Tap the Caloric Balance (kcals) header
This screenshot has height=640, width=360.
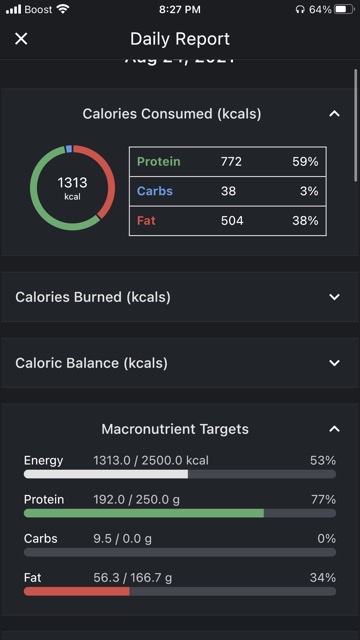pyautogui.click(x=91, y=363)
